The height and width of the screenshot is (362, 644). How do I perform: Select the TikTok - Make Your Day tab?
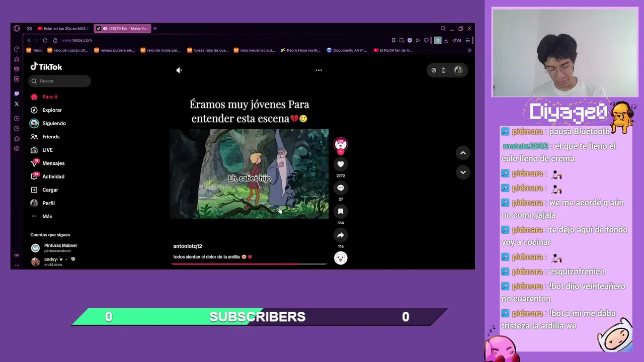(x=122, y=29)
